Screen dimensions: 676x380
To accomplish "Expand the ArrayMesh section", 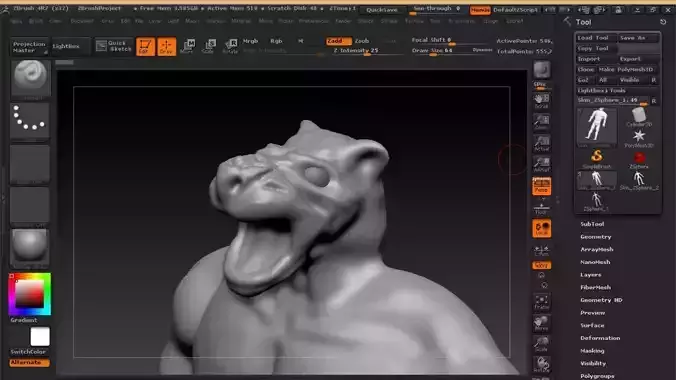I will click(597, 249).
